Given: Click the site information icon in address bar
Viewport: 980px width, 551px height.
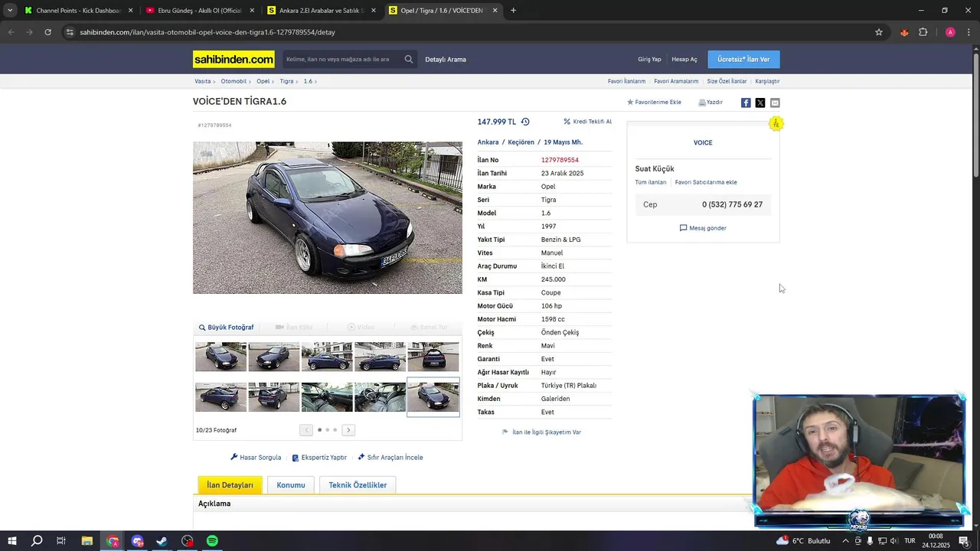Looking at the screenshot, I should pyautogui.click(x=70, y=32).
